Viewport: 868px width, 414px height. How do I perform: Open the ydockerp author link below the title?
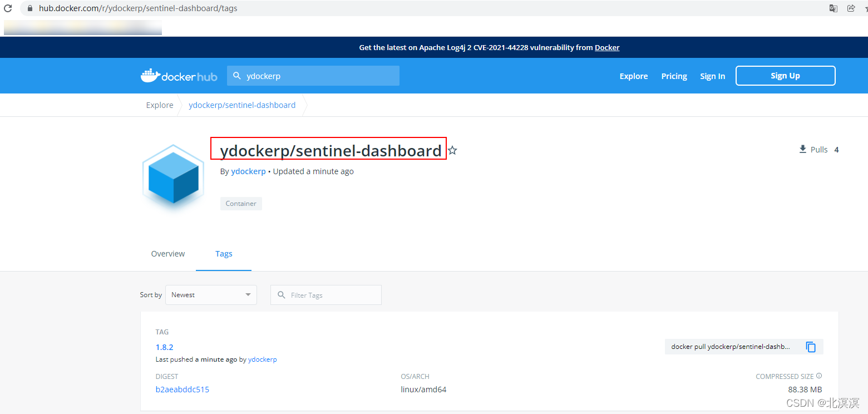(248, 171)
